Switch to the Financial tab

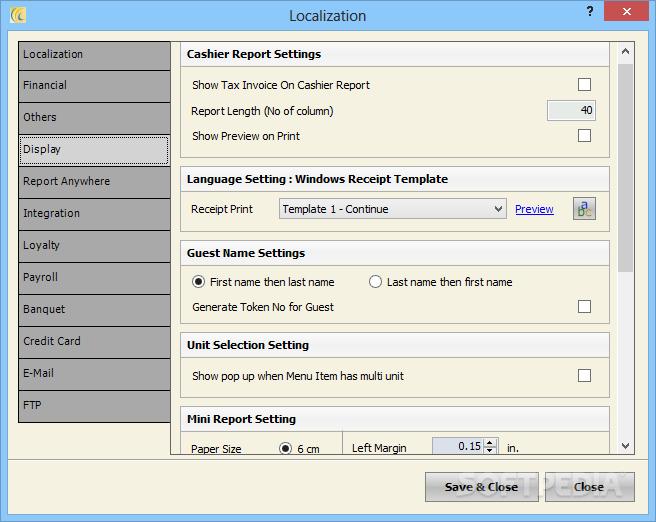click(95, 87)
